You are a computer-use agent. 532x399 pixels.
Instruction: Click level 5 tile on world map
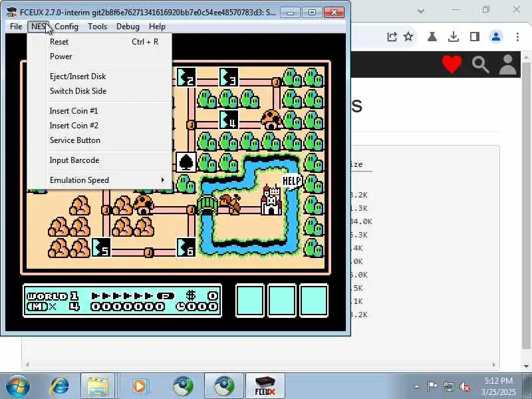point(101,247)
